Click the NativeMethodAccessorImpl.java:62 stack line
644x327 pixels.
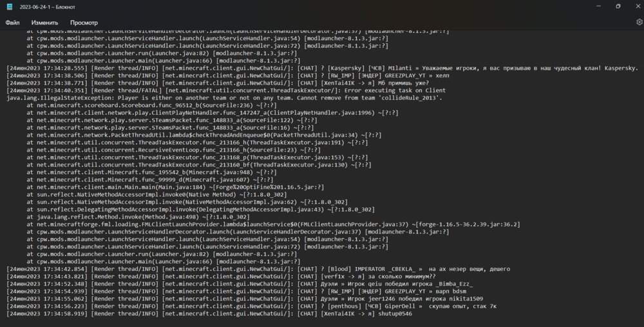(187, 202)
